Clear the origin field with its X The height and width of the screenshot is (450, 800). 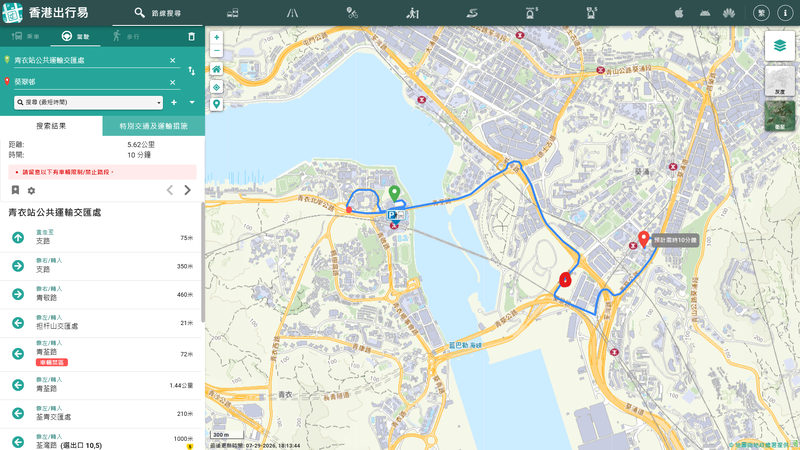click(172, 60)
